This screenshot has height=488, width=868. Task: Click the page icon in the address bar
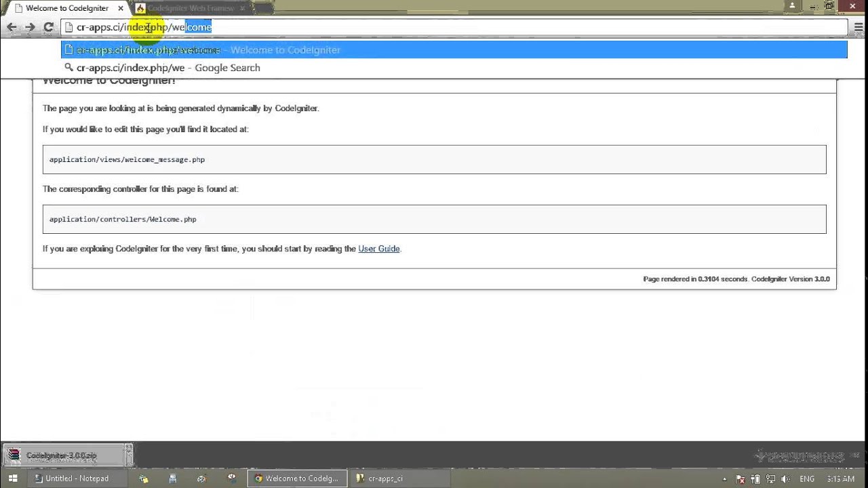[68, 28]
